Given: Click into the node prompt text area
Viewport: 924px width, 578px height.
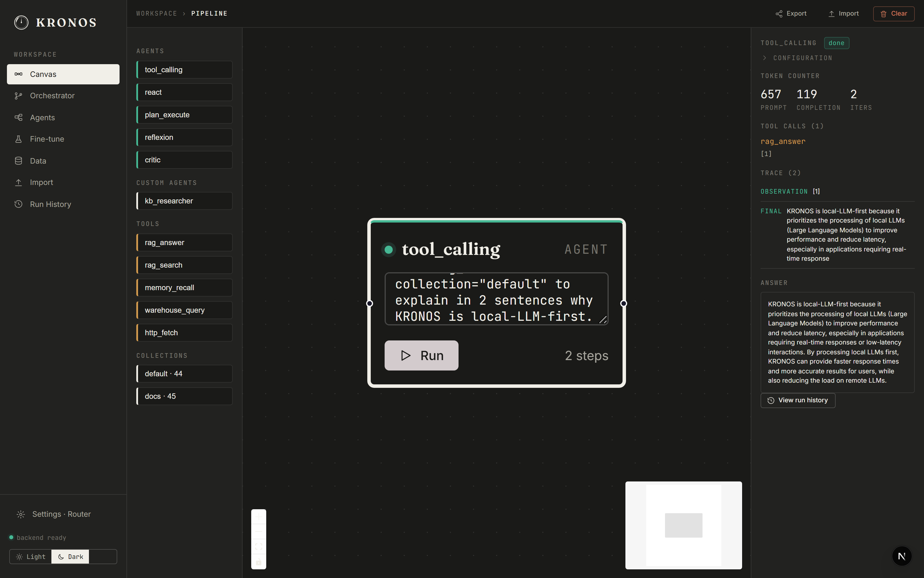Looking at the screenshot, I should click(x=496, y=299).
